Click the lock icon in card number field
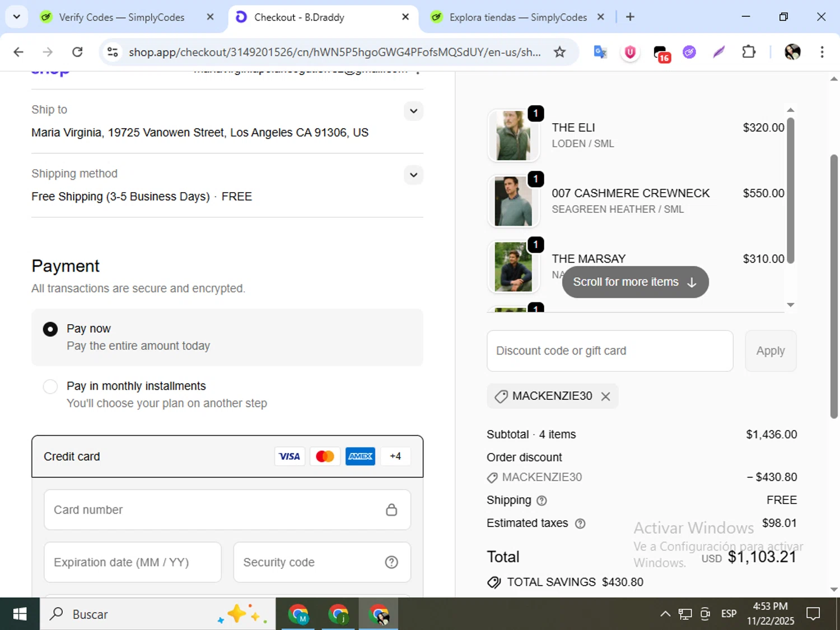This screenshot has width=840, height=630. [391, 510]
